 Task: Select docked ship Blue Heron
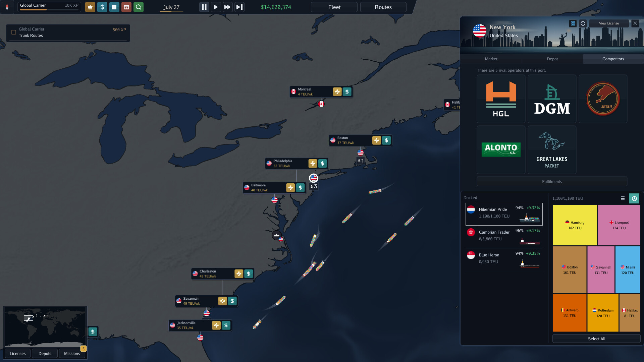(504, 259)
